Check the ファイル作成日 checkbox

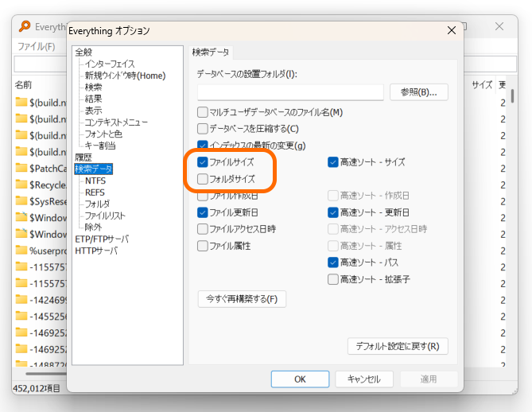(x=203, y=196)
